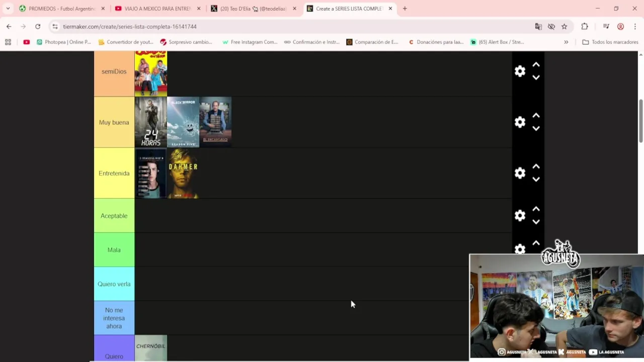Image resolution: width=644 pixels, height=362 pixels.
Task: Open the apps grid in bookmarks bar
Action: 8,42
